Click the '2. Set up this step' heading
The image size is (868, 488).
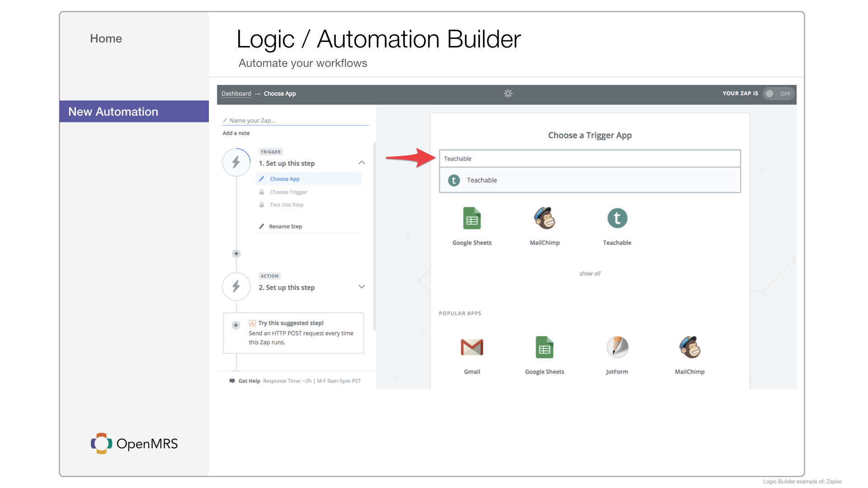287,287
